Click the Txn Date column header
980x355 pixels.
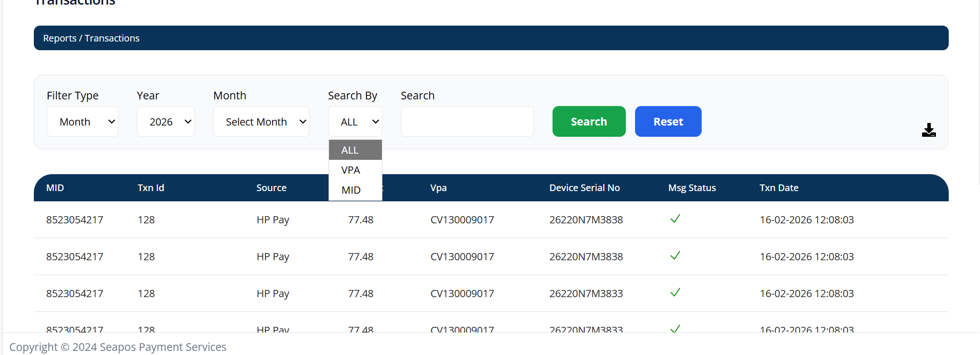pos(779,188)
